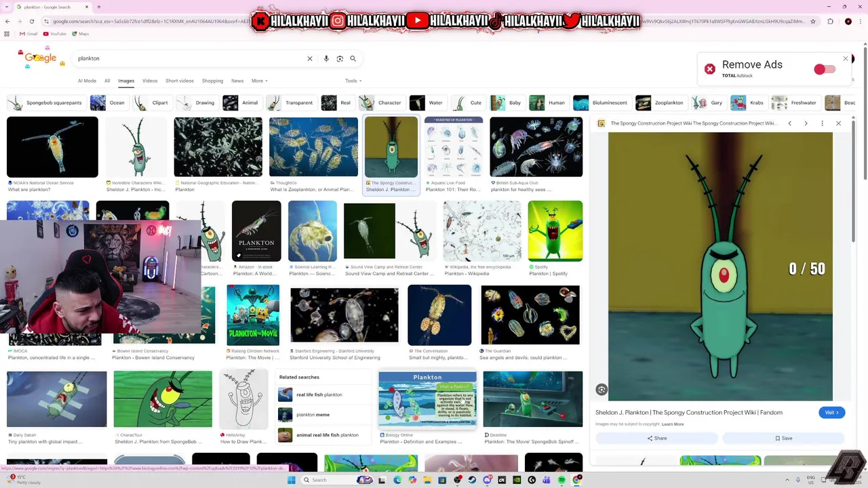
Task: Switch to the Videos tab
Action: pos(150,81)
